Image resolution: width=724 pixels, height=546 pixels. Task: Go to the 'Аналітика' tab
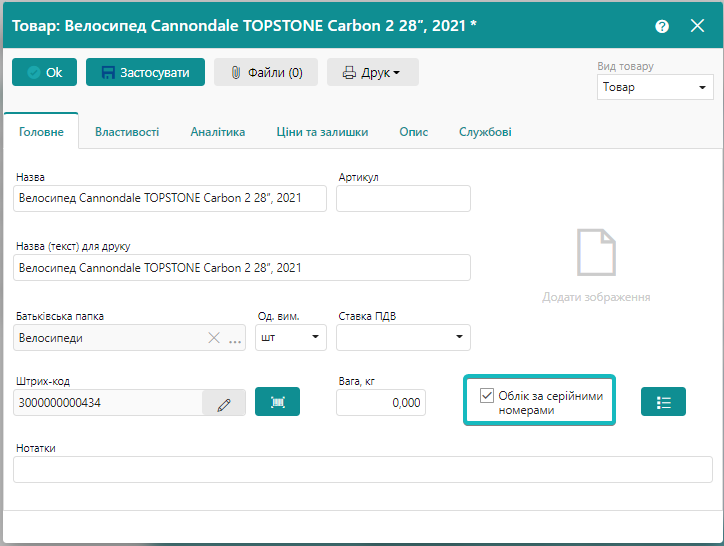point(218,131)
